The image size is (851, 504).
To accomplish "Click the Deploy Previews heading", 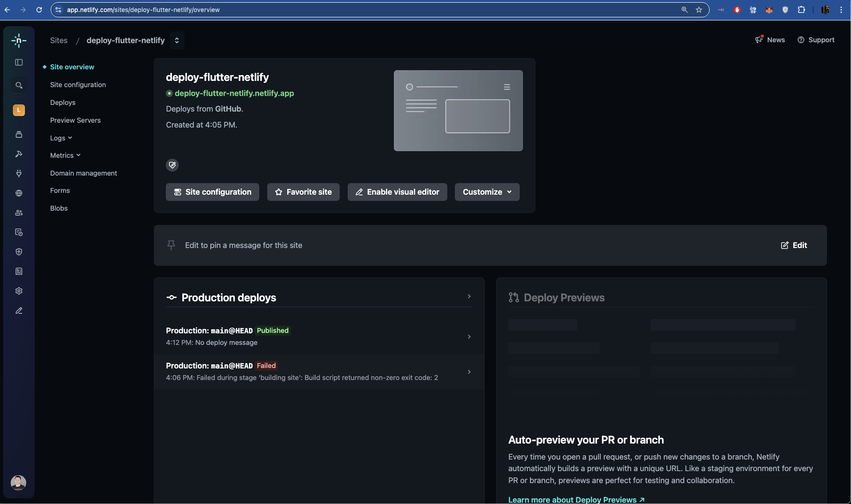I will pyautogui.click(x=564, y=298).
